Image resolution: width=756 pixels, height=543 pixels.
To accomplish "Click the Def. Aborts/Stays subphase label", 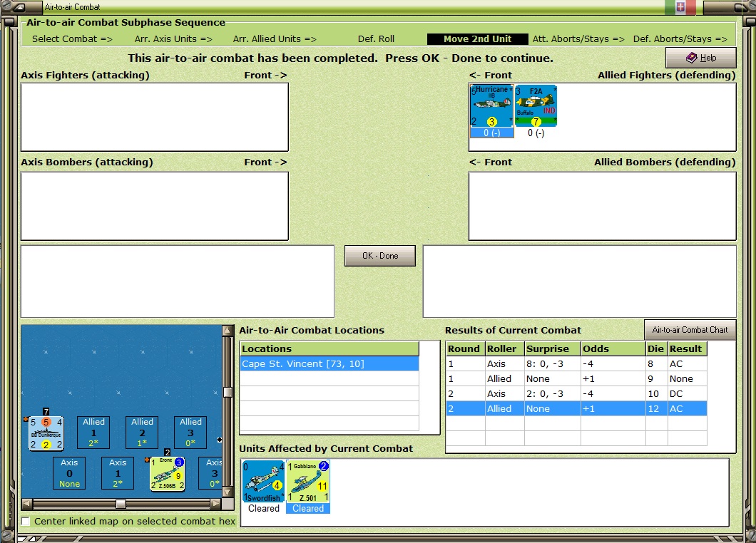I will tap(680, 39).
